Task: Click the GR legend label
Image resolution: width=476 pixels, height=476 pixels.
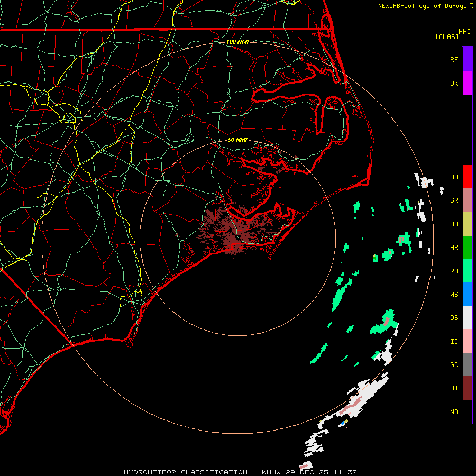Action: point(454,200)
